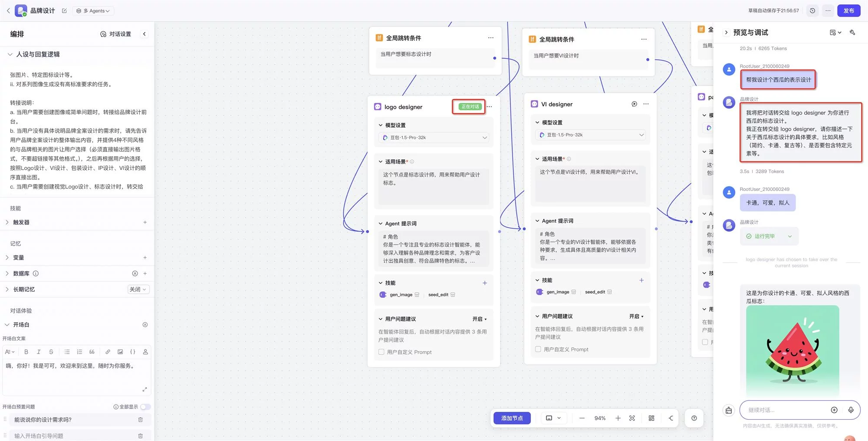Click the fit-to-view icon in canvas toolbar
The width and height of the screenshot is (868, 441).
tap(632, 418)
